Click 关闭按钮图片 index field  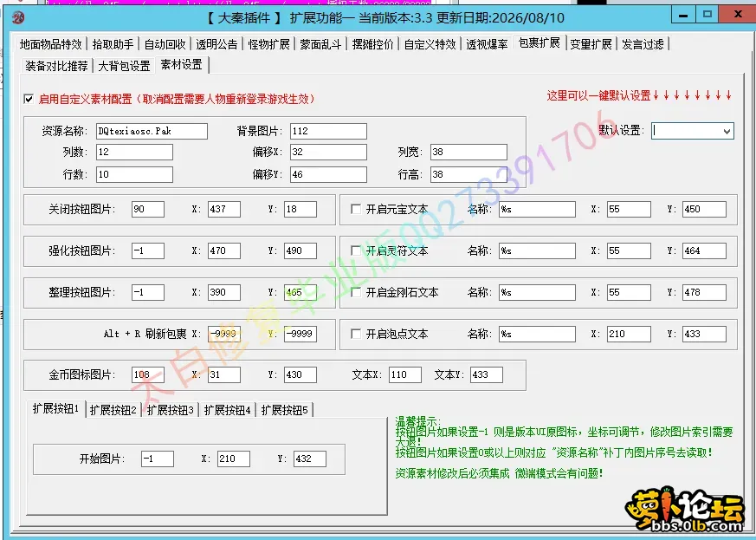148,209
